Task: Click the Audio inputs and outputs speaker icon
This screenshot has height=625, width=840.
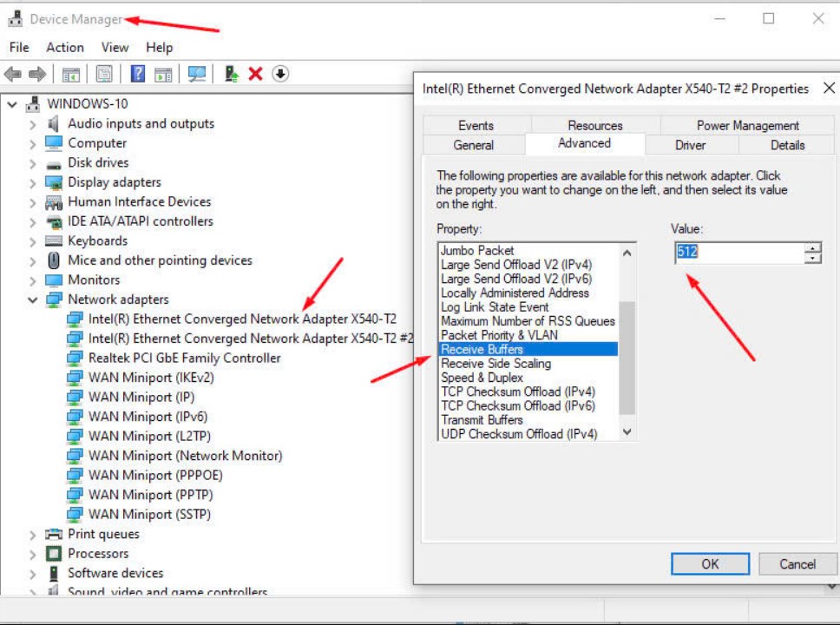Action: (54, 124)
